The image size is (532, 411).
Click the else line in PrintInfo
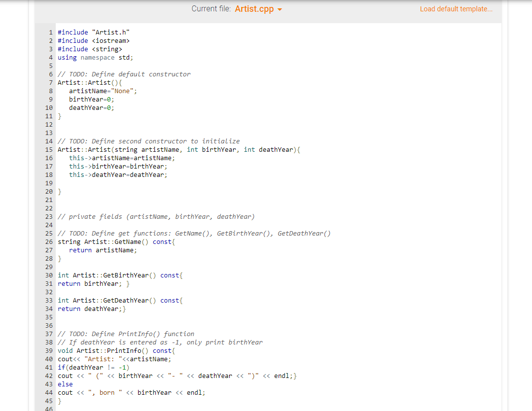(x=65, y=384)
